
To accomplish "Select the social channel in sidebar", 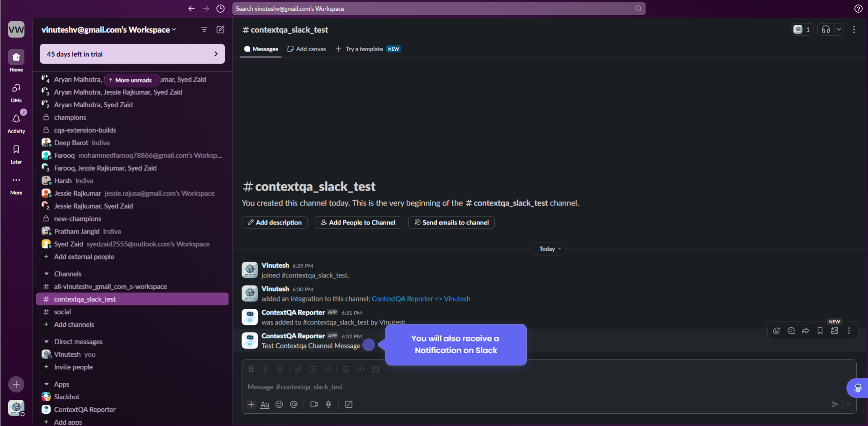I will 62,312.
